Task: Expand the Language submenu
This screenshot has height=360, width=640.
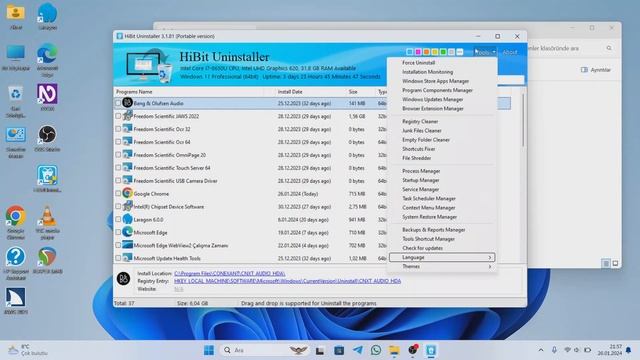Action: (x=442, y=257)
